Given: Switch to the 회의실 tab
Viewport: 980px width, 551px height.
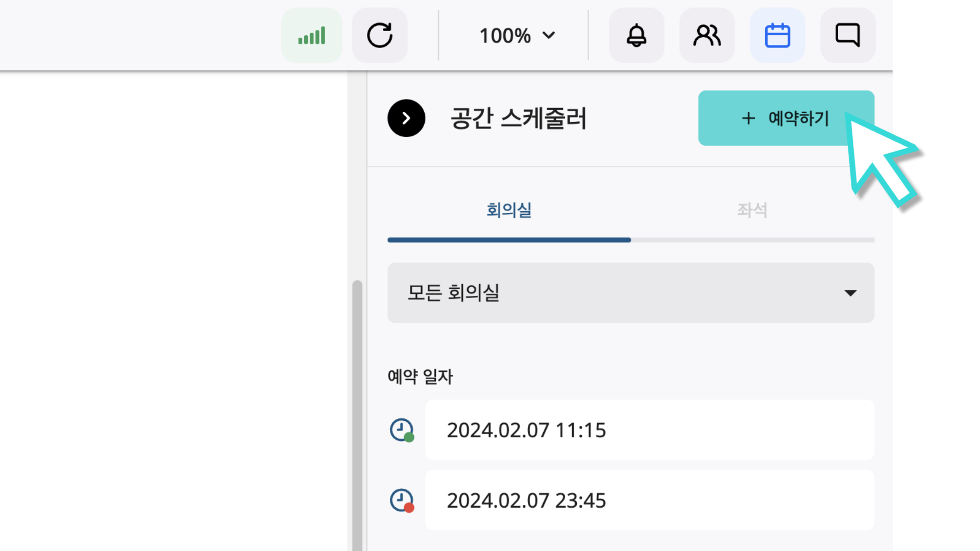Looking at the screenshot, I should (508, 210).
